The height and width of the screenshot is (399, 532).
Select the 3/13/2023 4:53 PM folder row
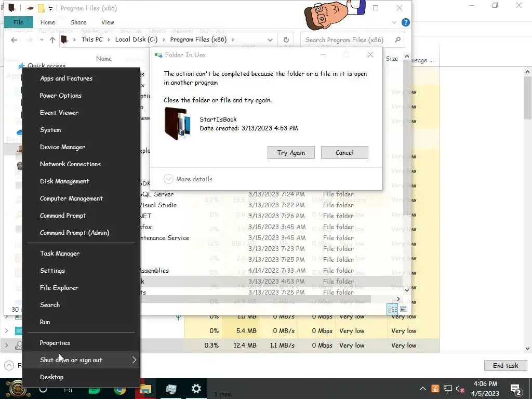coord(271,281)
